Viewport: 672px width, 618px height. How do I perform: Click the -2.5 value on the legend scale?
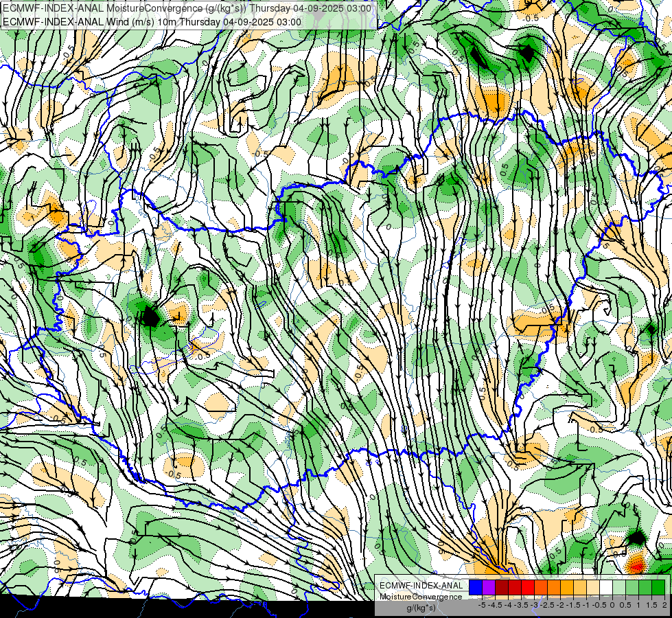pyautogui.click(x=548, y=605)
